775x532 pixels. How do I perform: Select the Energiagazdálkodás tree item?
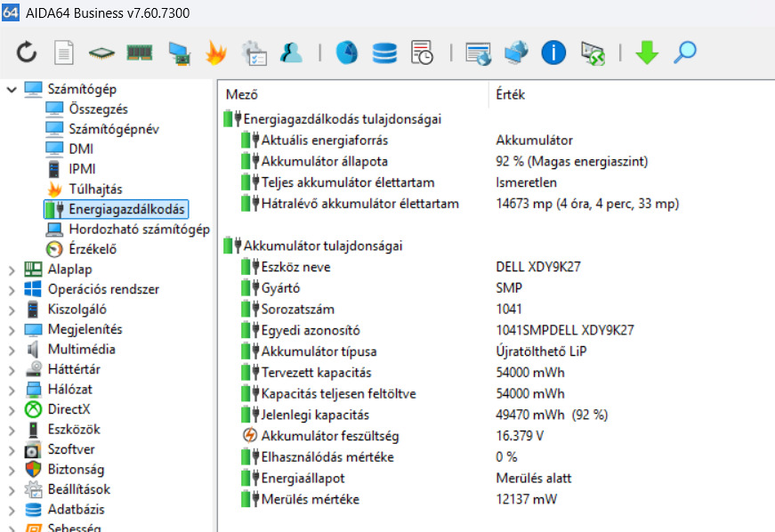click(117, 209)
